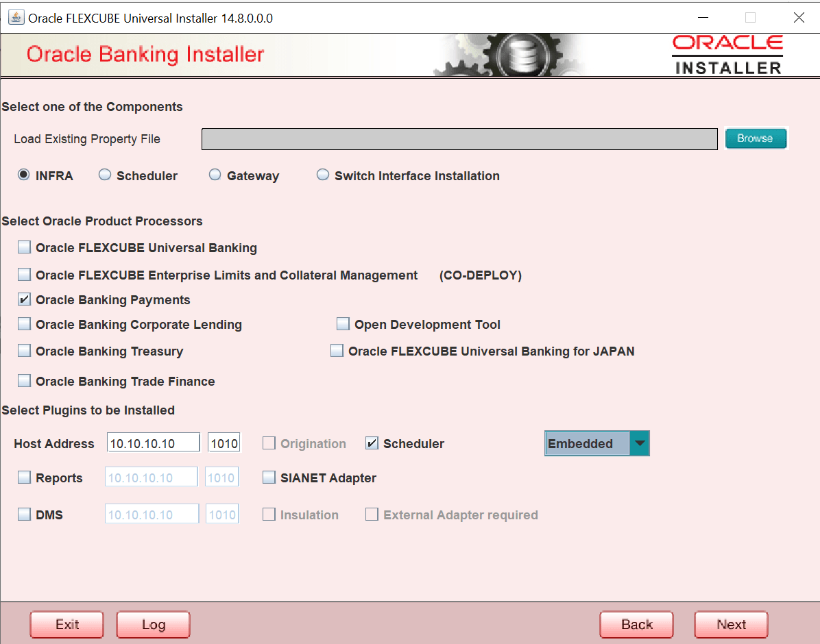The width and height of the screenshot is (820, 644).
Task: Edit the Host Address port field
Action: pos(224,442)
